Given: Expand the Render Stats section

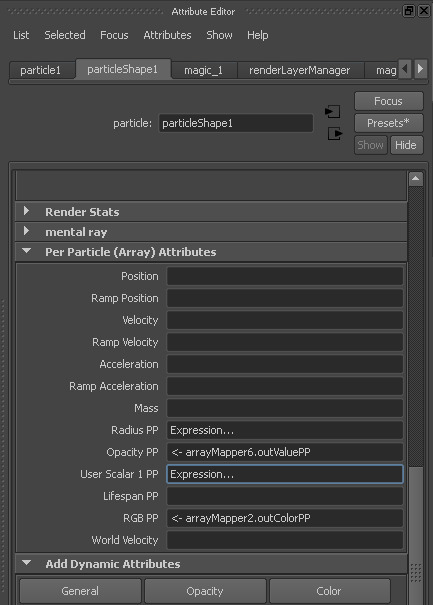Looking at the screenshot, I should pyautogui.click(x=26, y=211).
